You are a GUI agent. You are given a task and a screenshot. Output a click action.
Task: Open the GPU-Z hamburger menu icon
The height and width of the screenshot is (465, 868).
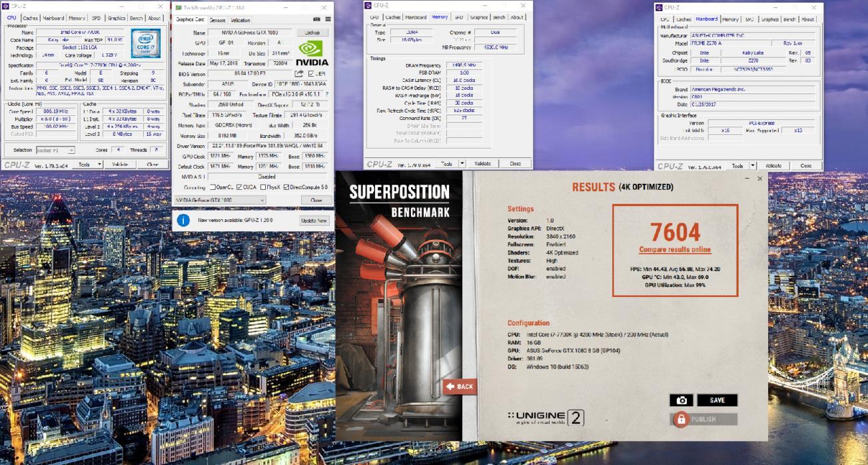(x=328, y=20)
